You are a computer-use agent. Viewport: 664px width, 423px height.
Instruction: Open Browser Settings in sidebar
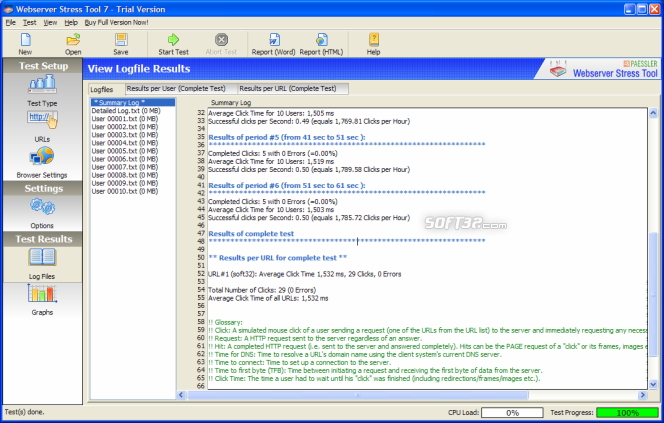[x=42, y=162]
